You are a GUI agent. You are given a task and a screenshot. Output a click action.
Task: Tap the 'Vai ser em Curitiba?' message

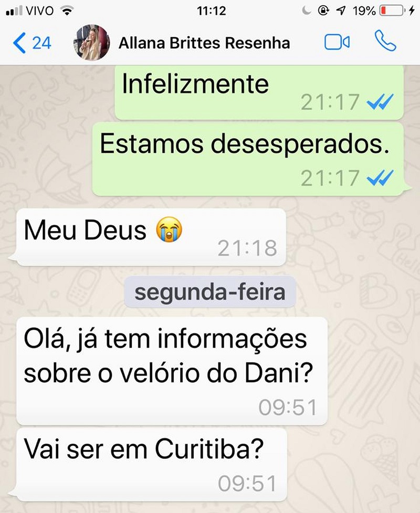(151, 465)
